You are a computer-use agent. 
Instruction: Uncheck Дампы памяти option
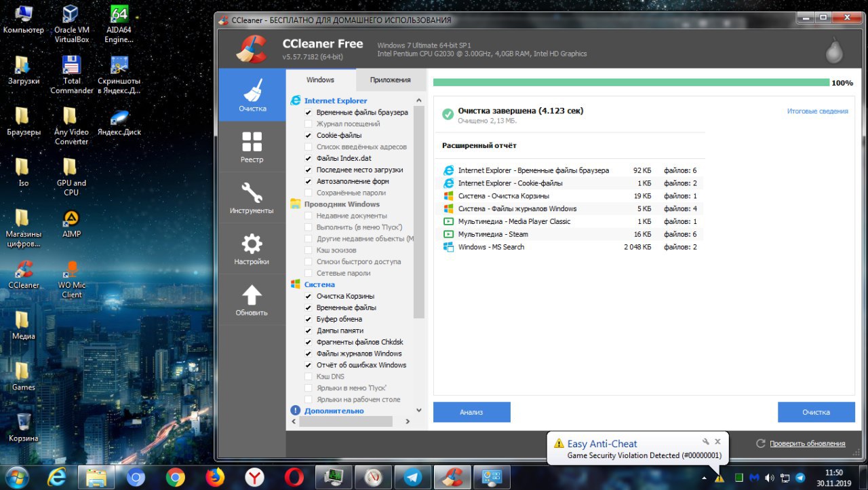pyautogui.click(x=309, y=331)
